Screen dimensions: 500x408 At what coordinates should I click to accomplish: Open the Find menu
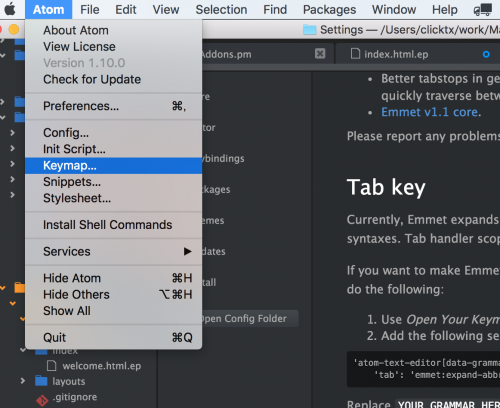click(x=275, y=10)
